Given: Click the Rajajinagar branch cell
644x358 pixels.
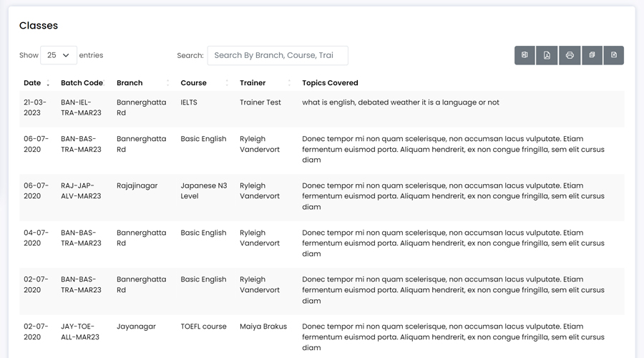Looking at the screenshot, I should [137, 185].
